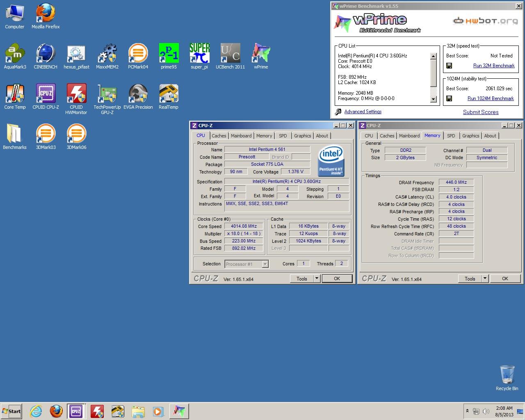The image size is (525, 420).
Task: Open About tab in right CPU-Z
Action: 490,136
